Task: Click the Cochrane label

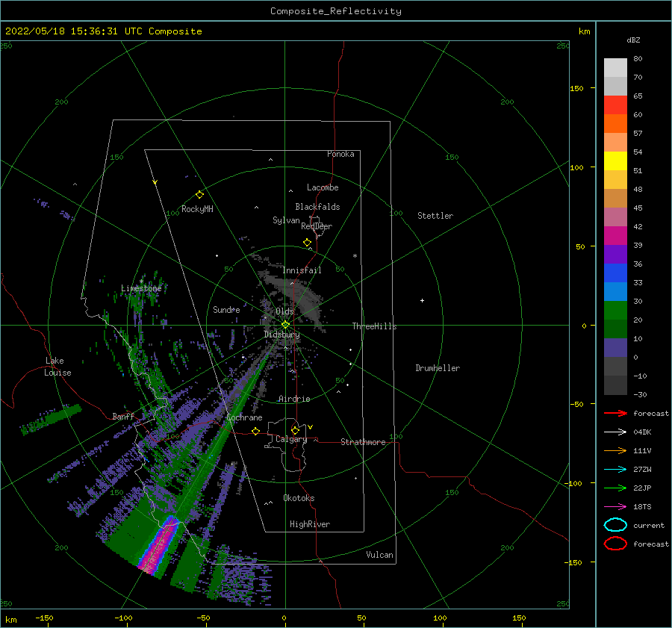Action: tap(244, 417)
